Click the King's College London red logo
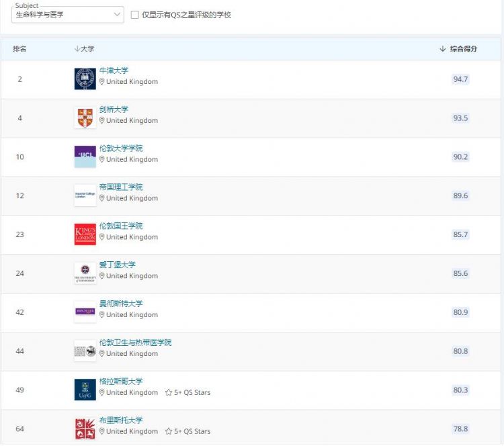Viewport: 504px width, 446px height. tap(85, 234)
